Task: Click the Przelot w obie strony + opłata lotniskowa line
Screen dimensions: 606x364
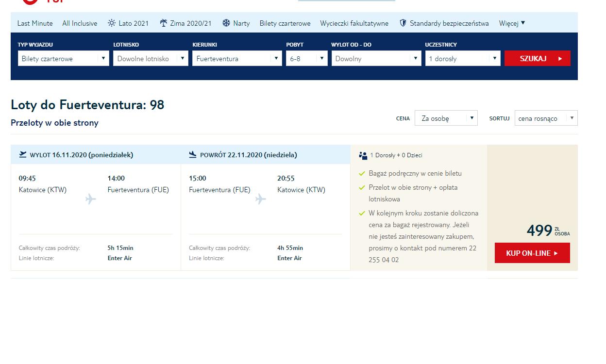Action: [413, 193]
